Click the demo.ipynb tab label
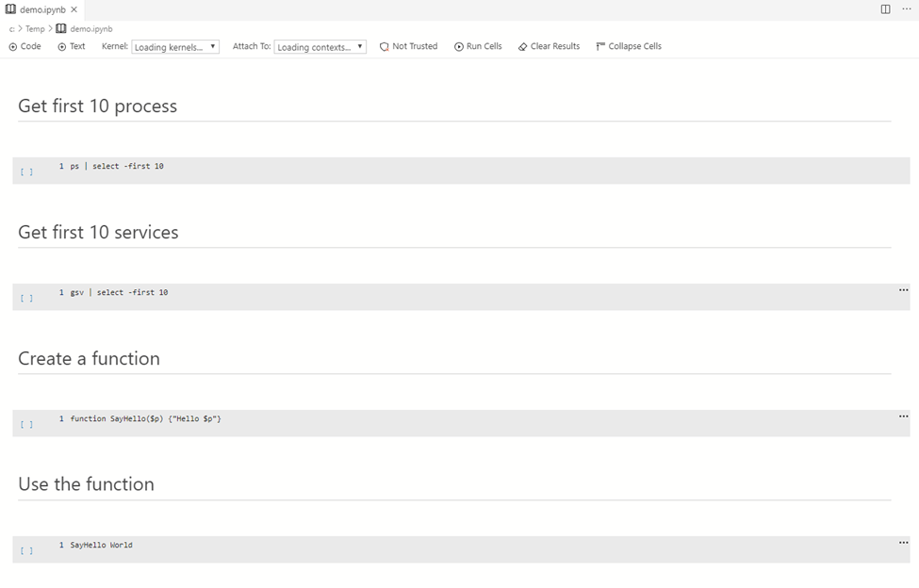Screen dimensions: 919x588 [42, 10]
